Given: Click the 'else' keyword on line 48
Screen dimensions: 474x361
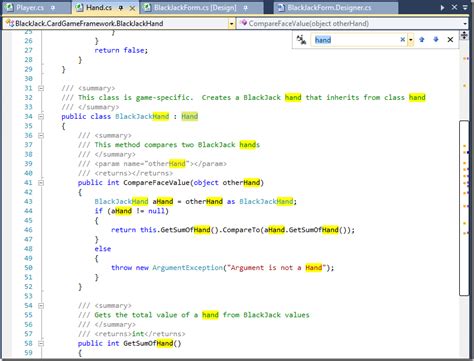Looking at the screenshot, I should point(103,249).
